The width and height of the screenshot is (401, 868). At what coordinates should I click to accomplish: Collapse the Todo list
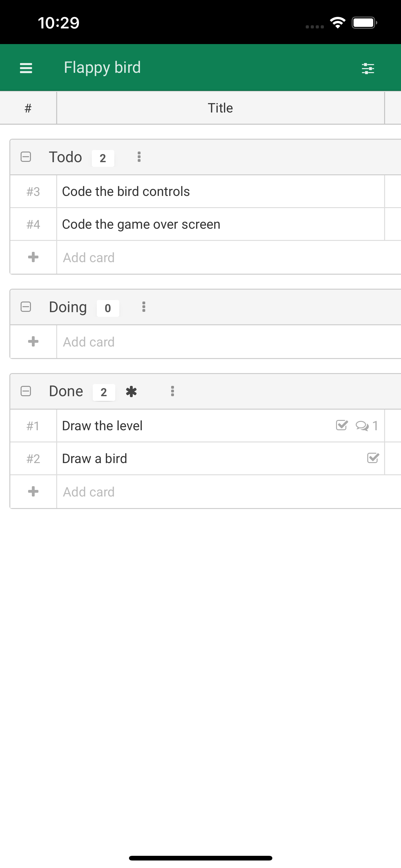click(26, 157)
